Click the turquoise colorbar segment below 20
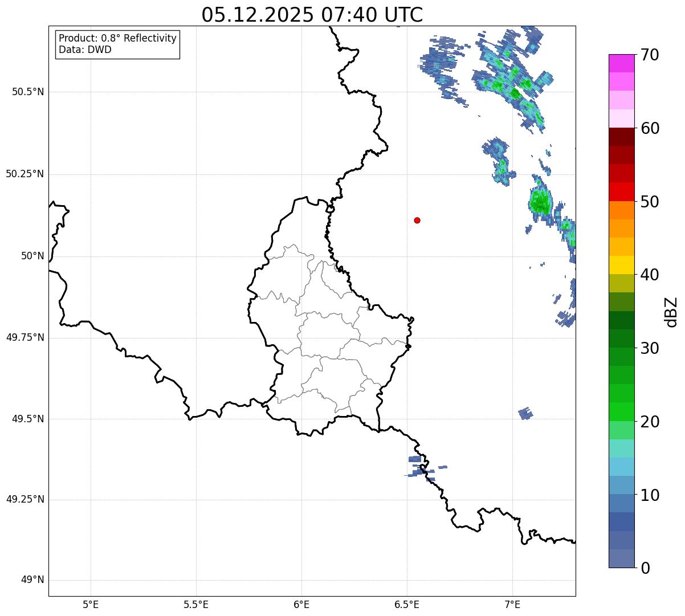This screenshot has height=616, width=685. (x=621, y=448)
